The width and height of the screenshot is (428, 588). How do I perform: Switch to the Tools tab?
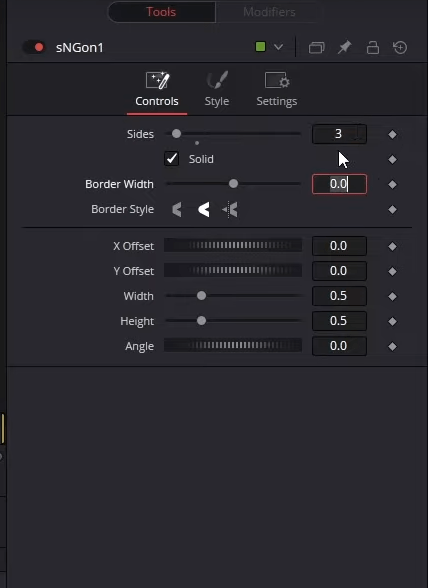(x=161, y=12)
